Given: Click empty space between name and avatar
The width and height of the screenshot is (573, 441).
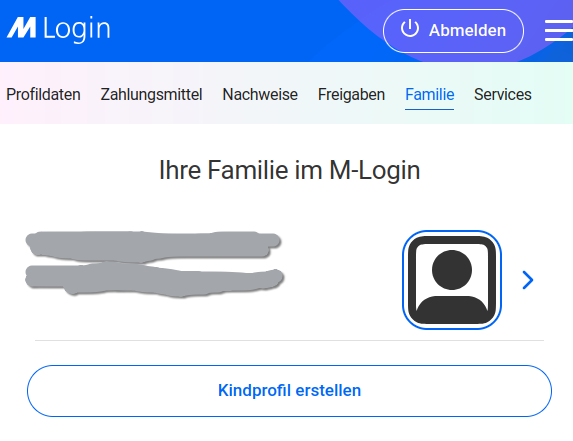Looking at the screenshot, I should coord(344,280).
